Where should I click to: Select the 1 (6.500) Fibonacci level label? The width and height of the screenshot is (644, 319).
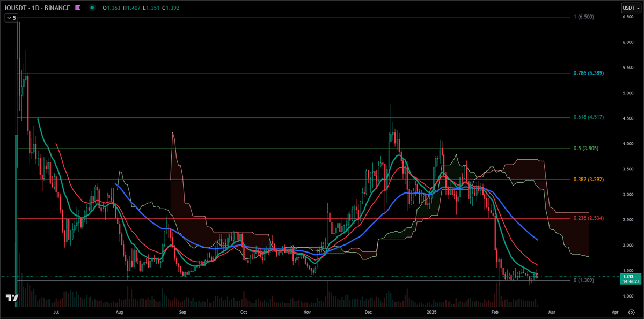[584, 17]
